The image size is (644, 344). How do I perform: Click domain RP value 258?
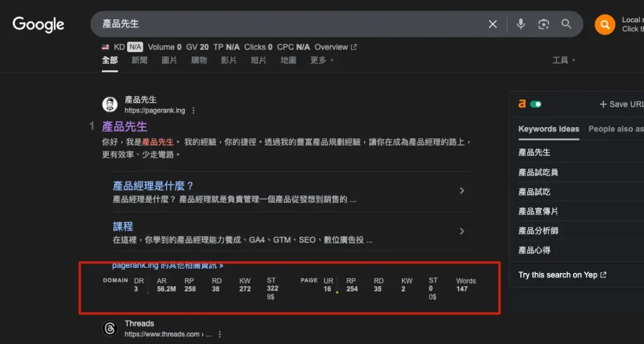pos(190,289)
